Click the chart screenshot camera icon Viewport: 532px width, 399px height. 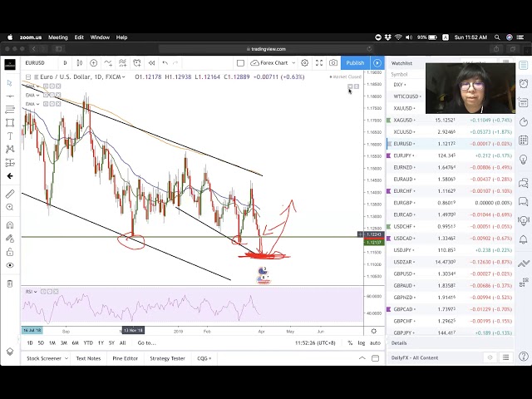click(x=333, y=63)
